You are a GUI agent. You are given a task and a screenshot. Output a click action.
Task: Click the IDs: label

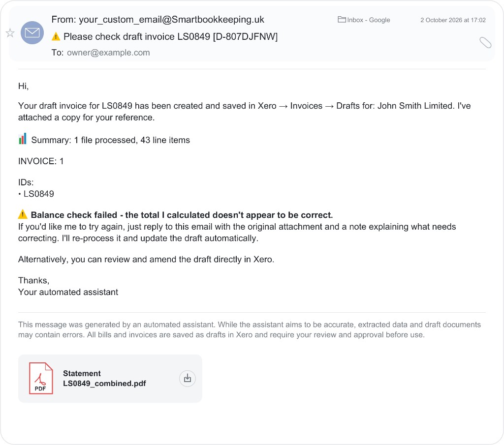[x=26, y=182]
